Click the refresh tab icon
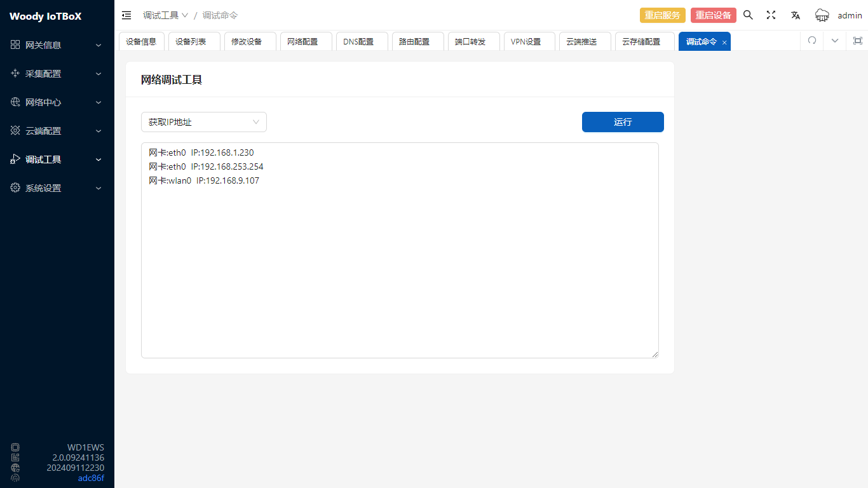The image size is (868, 488). (811, 41)
